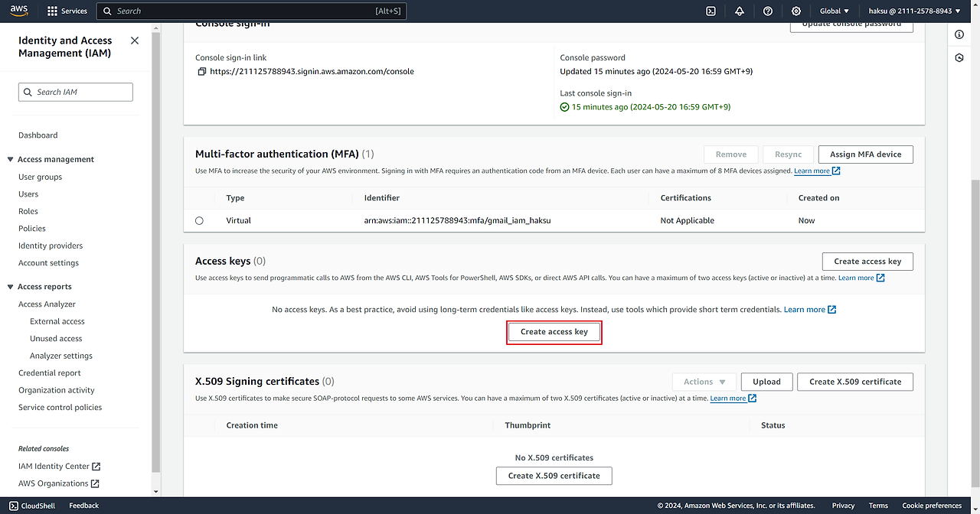Close the IAM navigation sidebar

click(x=135, y=41)
